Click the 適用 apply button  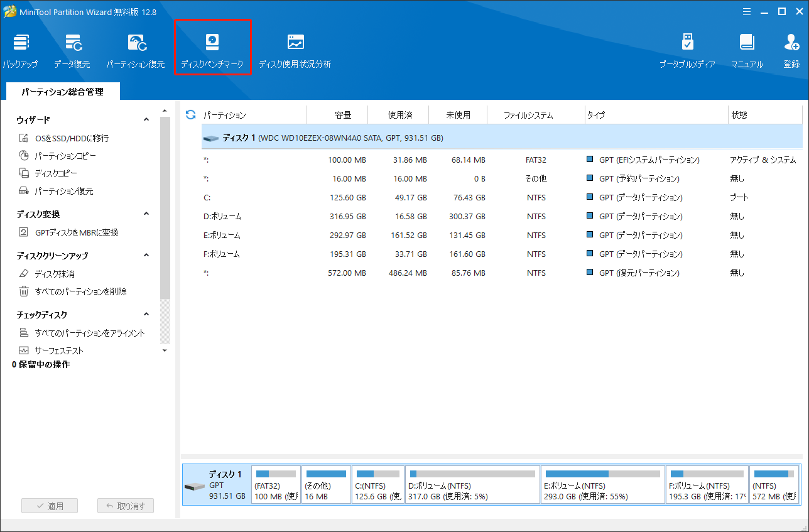click(50, 506)
